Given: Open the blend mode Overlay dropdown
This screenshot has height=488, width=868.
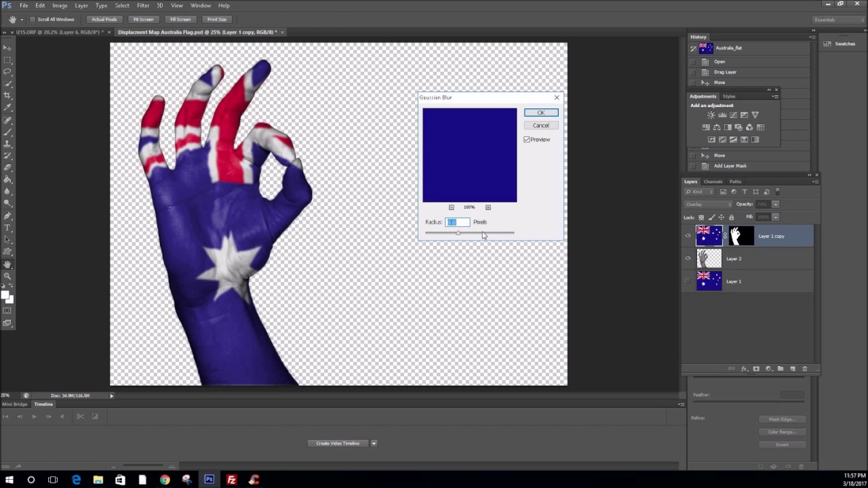Looking at the screenshot, I should [708, 204].
